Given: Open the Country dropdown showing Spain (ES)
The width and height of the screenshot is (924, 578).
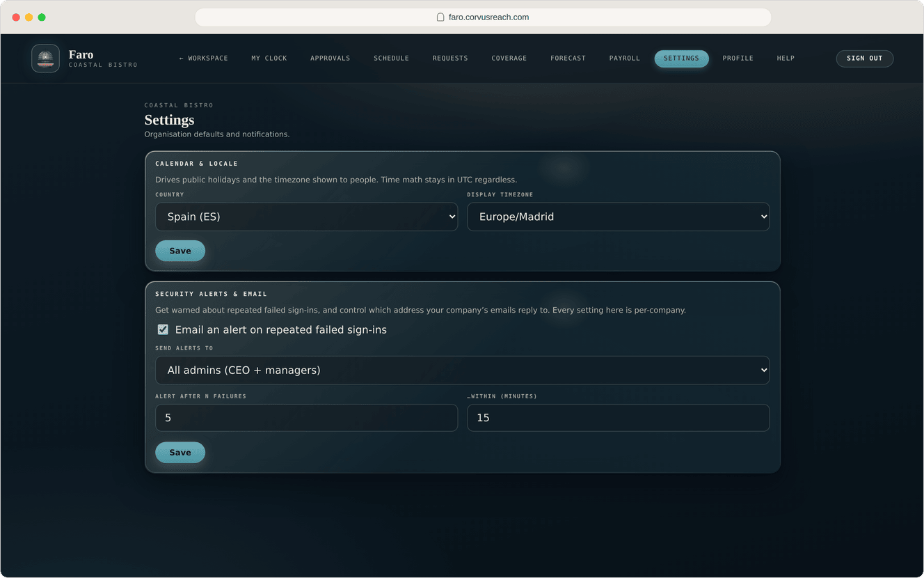Looking at the screenshot, I should pos(306,217).
